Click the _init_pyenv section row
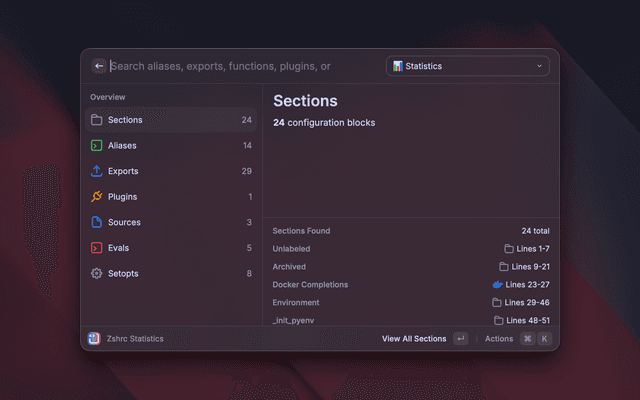640x400 pixels. (410, 320)
